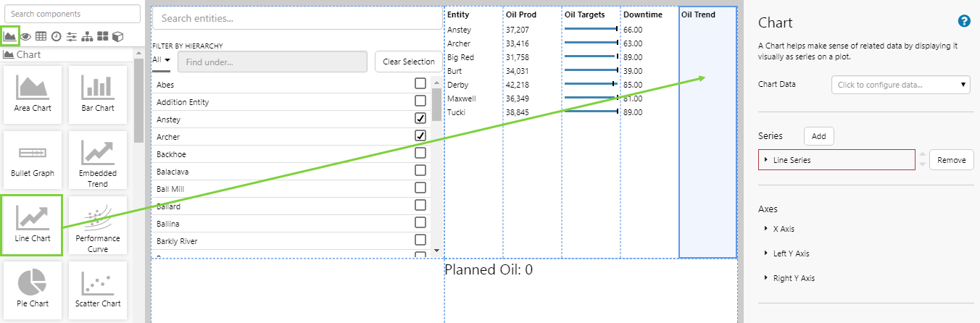Open the All hierarchy filter dropdown
Screen dimensions: 980x323
point(161,60)
